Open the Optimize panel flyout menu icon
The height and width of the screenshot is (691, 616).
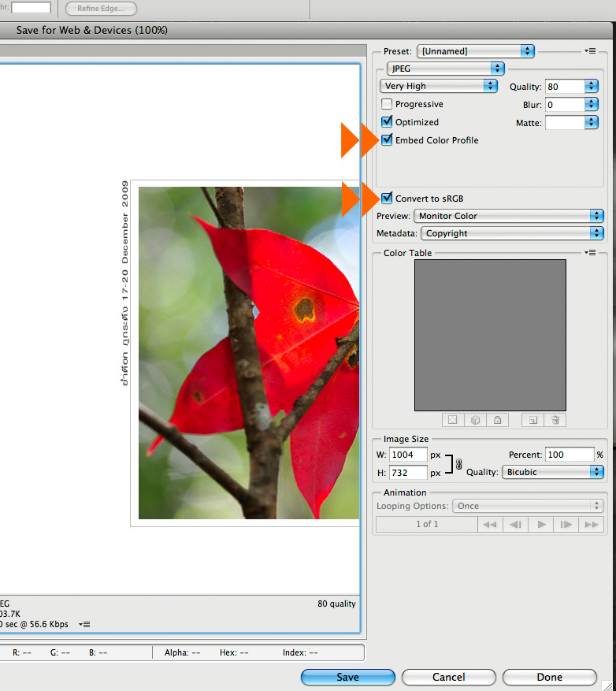pos(591,51)
